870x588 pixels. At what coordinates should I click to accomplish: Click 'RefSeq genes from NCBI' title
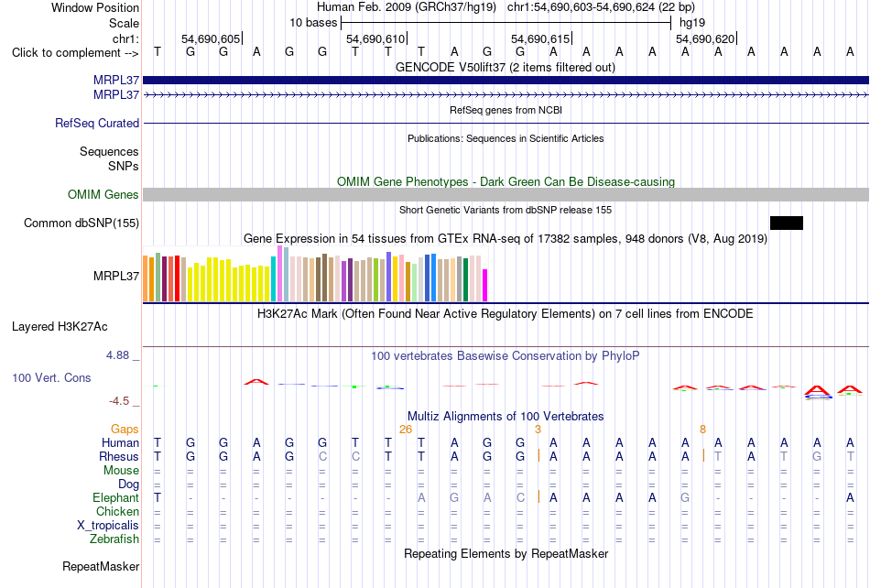click(x=506, y=111)
